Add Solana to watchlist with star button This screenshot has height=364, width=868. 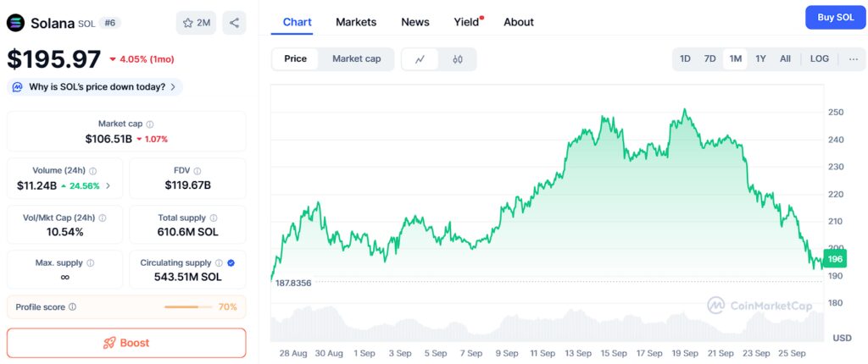coord(196,23)
